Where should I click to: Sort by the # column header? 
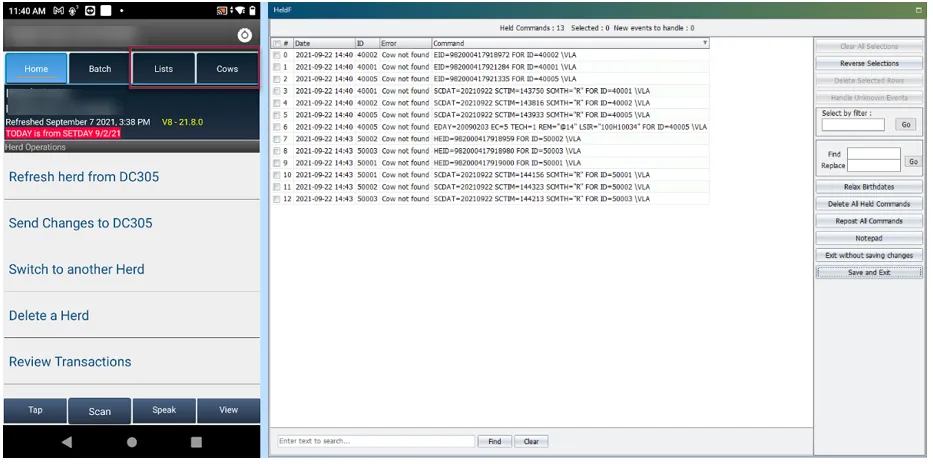(287, 43)
